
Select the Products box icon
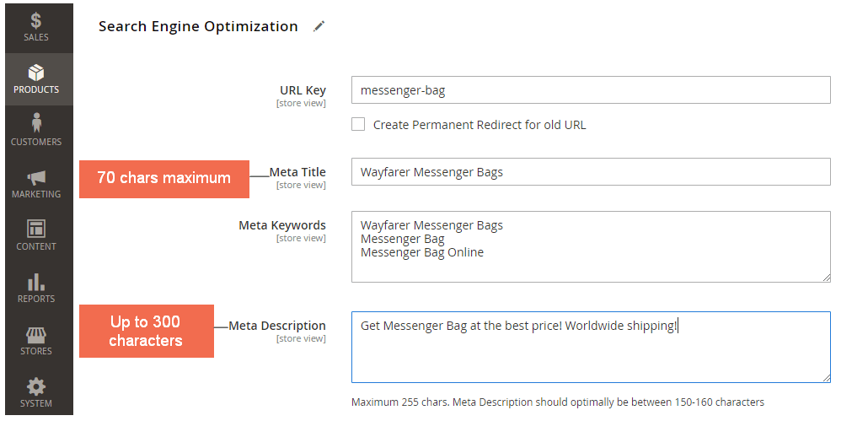[x=36, y=73]
